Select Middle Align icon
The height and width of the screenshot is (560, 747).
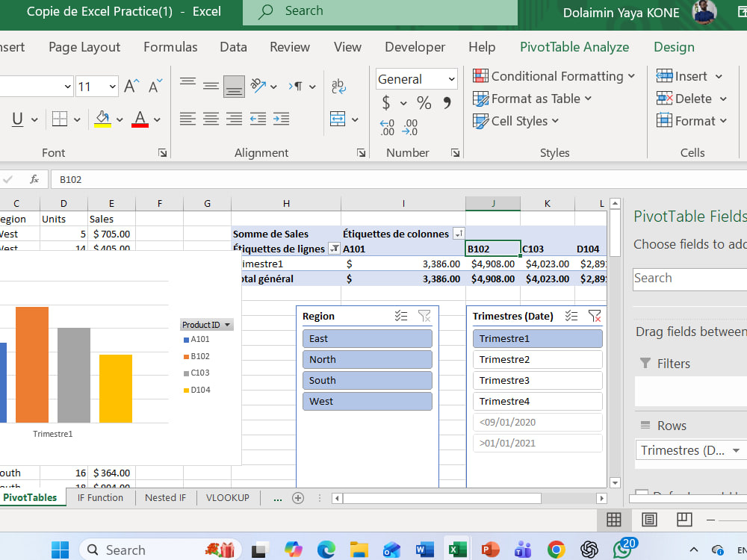211,86
